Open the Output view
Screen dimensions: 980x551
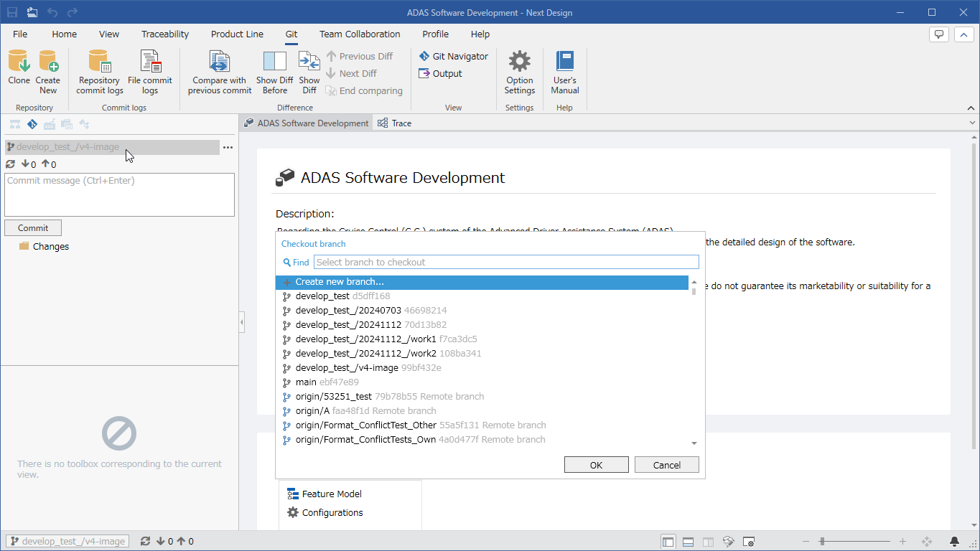tap(441, 73)
